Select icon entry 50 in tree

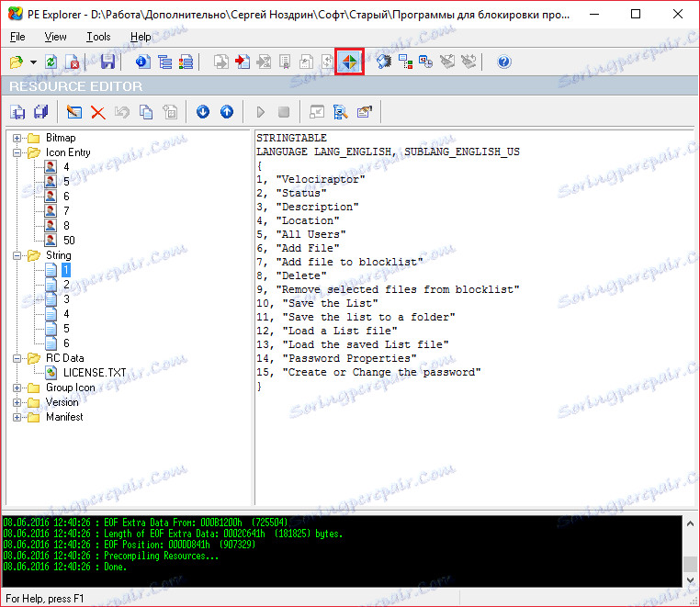[x=69, y=241]
